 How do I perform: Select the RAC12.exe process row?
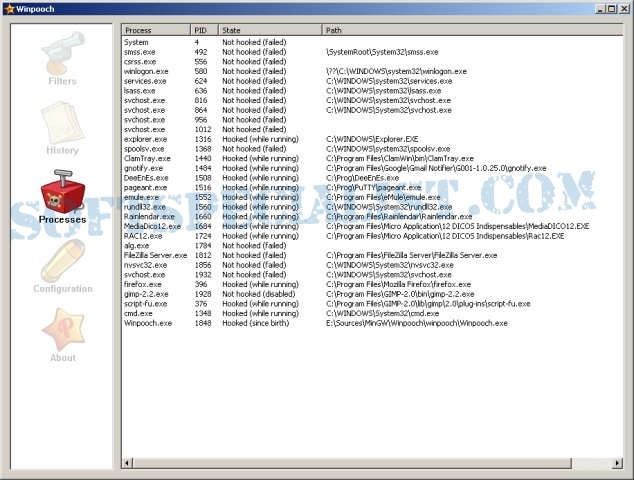coord(372,236)
